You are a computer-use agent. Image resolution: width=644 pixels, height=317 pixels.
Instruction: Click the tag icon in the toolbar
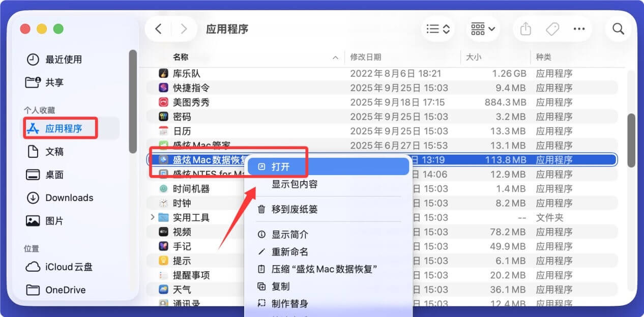coord(552,29)
